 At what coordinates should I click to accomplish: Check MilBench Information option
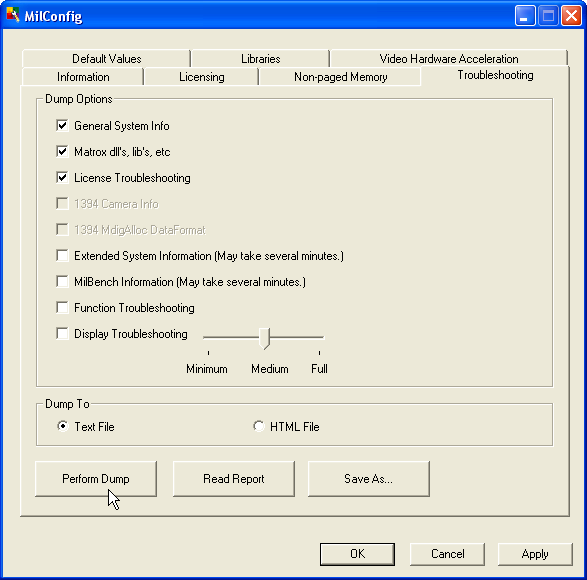point(62,281)
